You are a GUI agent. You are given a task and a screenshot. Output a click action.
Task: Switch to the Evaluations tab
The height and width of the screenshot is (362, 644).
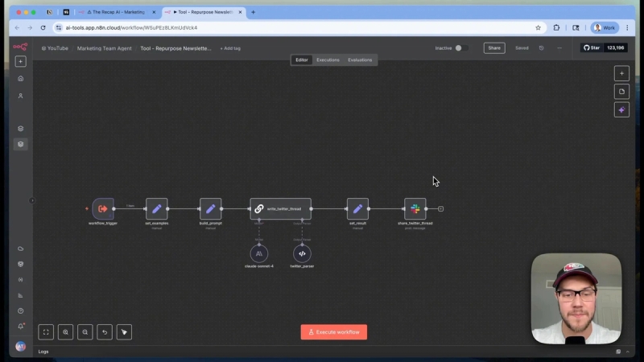360,60
